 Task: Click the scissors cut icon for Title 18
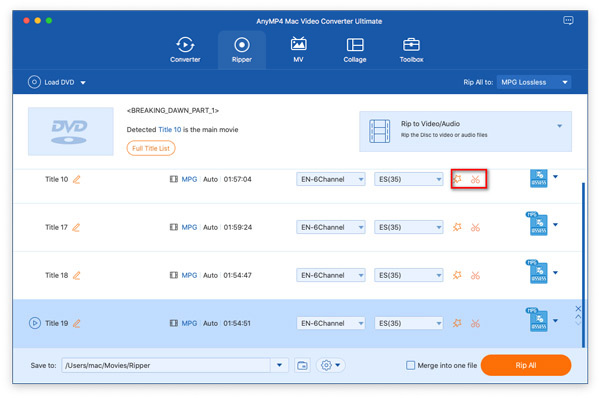pyautogui.click(x=475, y=275)
